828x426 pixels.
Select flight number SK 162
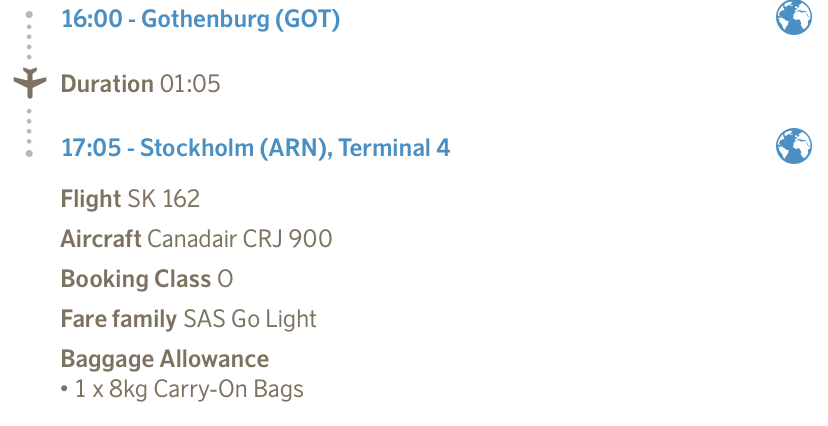(x=164, y=199)
